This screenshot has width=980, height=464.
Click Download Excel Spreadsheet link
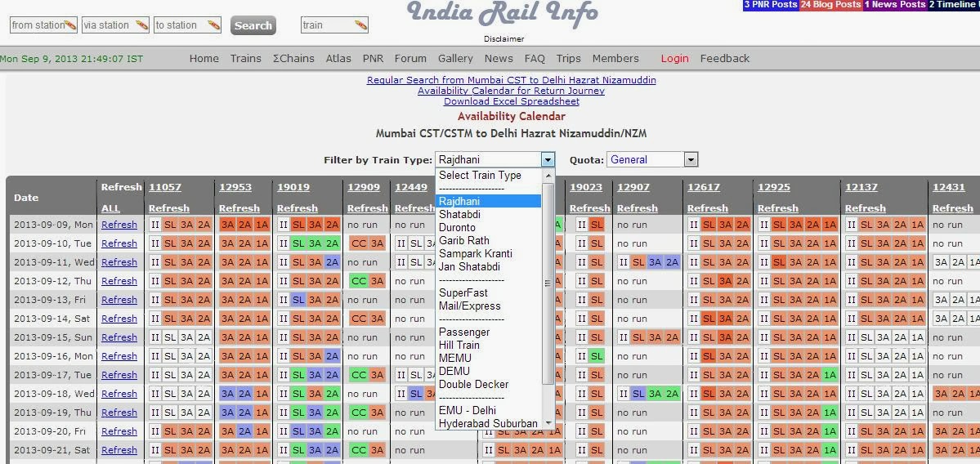click(x=511, y=101)
